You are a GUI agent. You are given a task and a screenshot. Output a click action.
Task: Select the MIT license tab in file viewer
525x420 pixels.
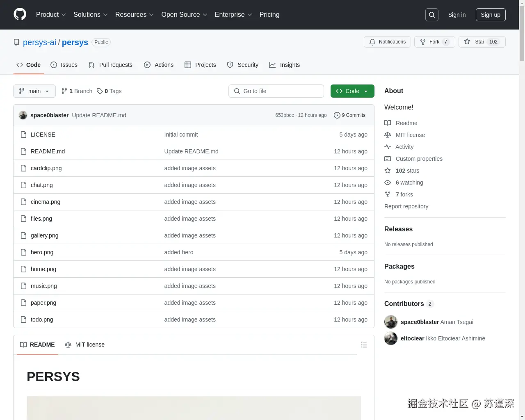[x=84, y=345]
